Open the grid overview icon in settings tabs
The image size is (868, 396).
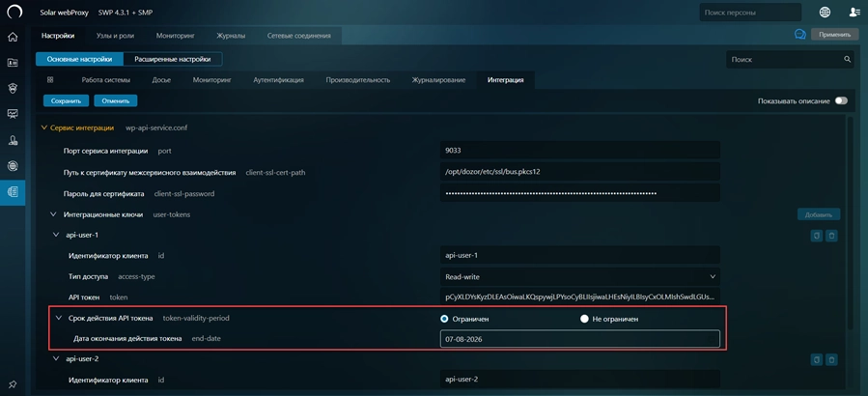50,80
